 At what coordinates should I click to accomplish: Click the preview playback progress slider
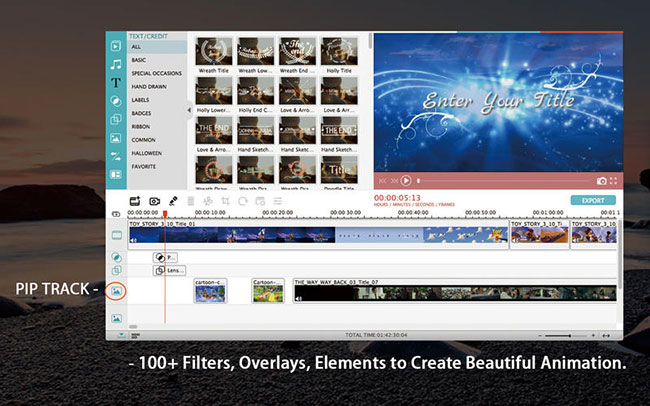coord(500,181)
